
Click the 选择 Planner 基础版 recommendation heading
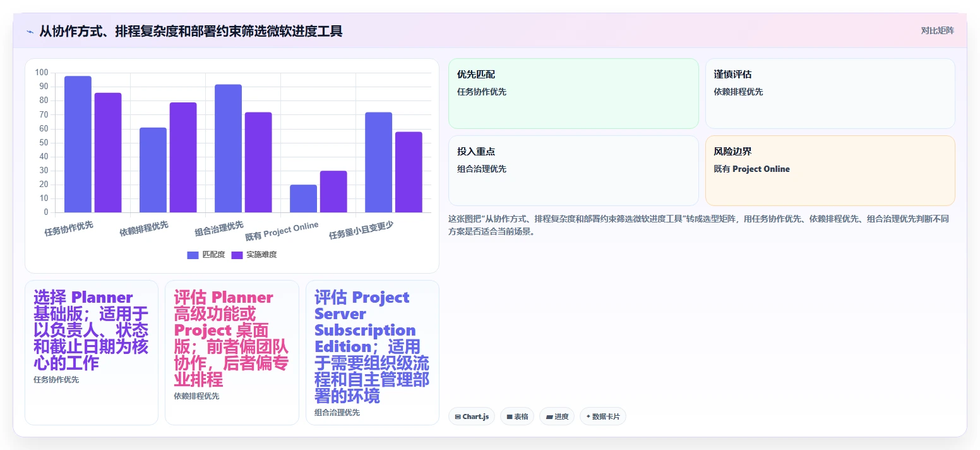click(x=91, y=330)
